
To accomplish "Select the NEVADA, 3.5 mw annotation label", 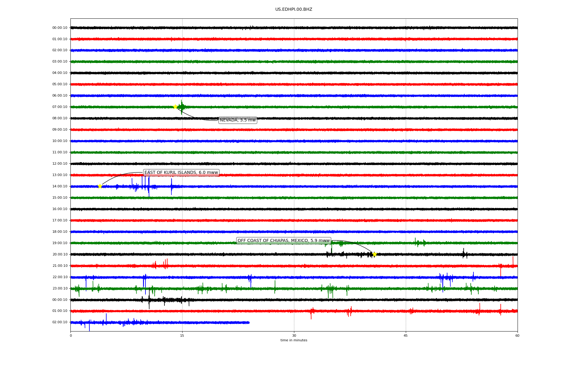I will point(238,120).
